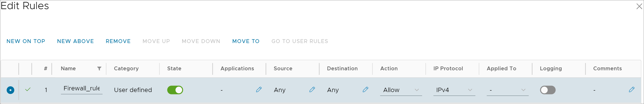Click MOVE TO

point(246,41)
